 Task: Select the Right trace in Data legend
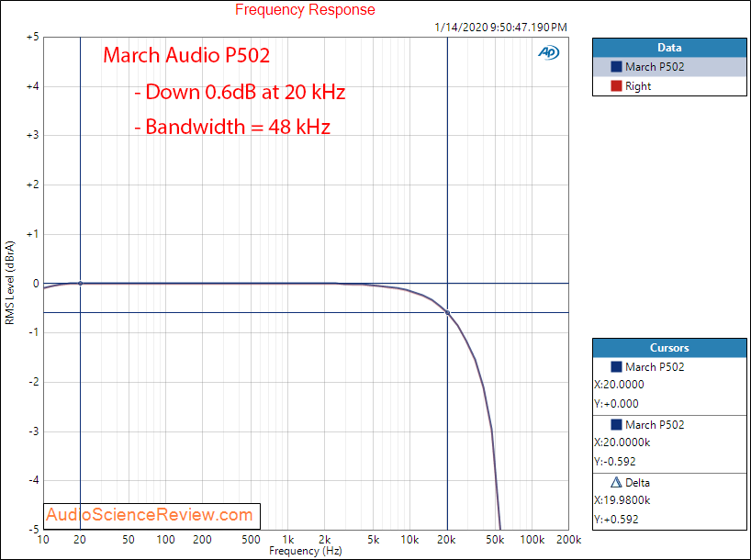click(669, 86)
